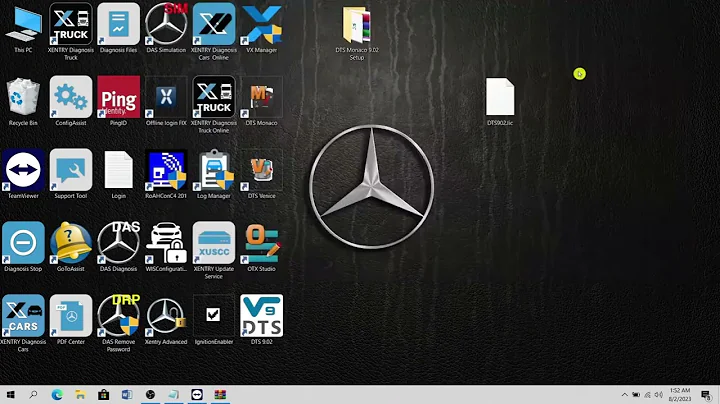Open network status tray icon
Image resolution: width=720 pixels, height=404 pixels.
647,395
